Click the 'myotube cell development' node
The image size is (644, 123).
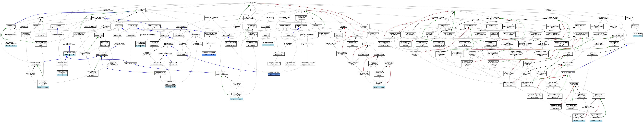click(173, 63)
